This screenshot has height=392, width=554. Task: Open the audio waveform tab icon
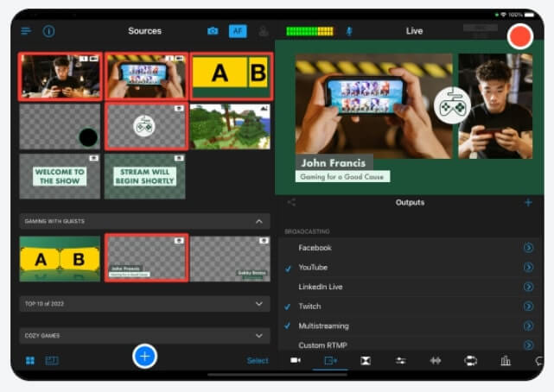click(436, 361)
